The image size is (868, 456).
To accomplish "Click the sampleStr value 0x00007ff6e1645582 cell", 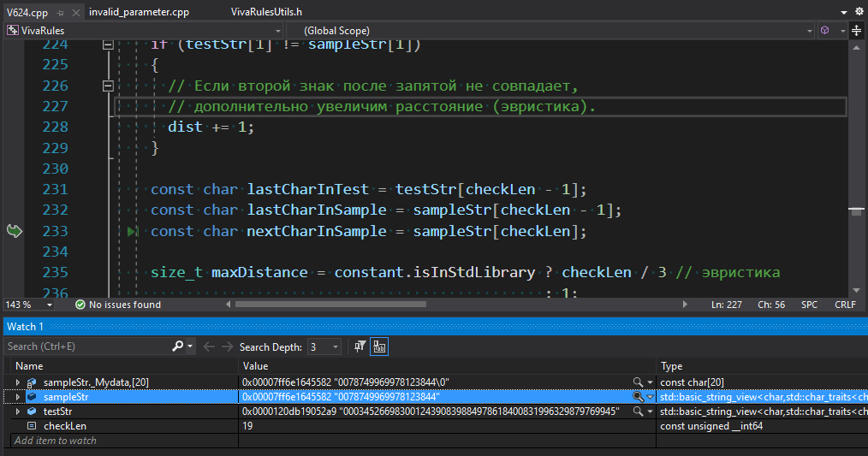I will click(x=448, y=397).
